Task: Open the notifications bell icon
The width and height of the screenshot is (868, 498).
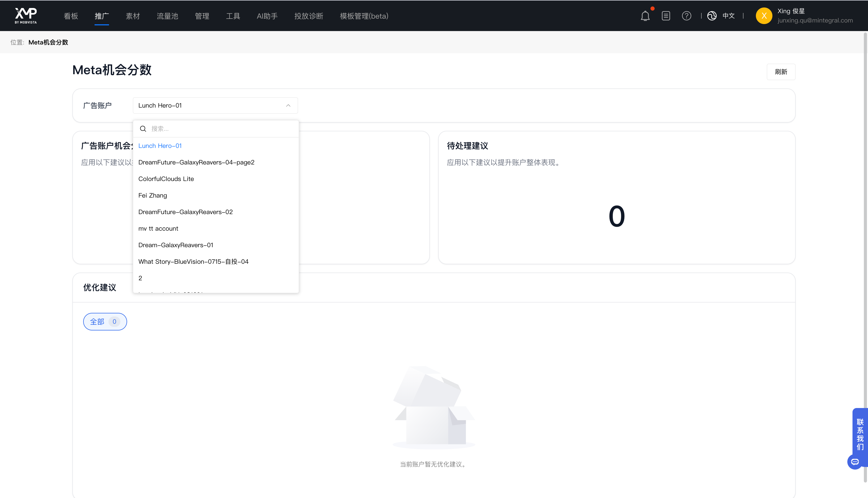Action: tap(645, 16)
